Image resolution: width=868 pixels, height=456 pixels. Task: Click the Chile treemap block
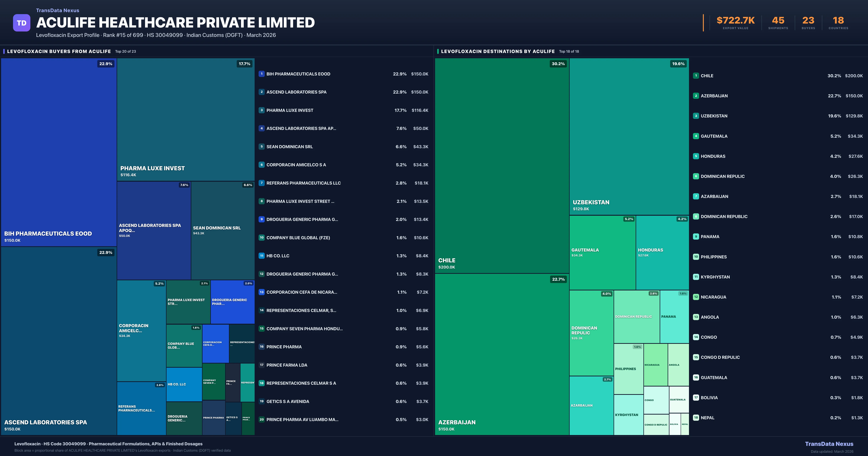(502, 165)
